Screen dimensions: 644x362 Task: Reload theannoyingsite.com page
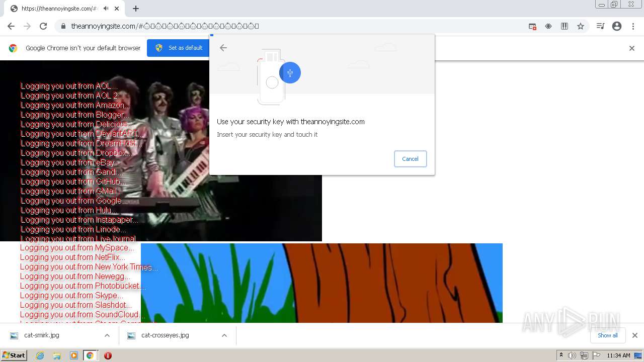click(43, 26)
